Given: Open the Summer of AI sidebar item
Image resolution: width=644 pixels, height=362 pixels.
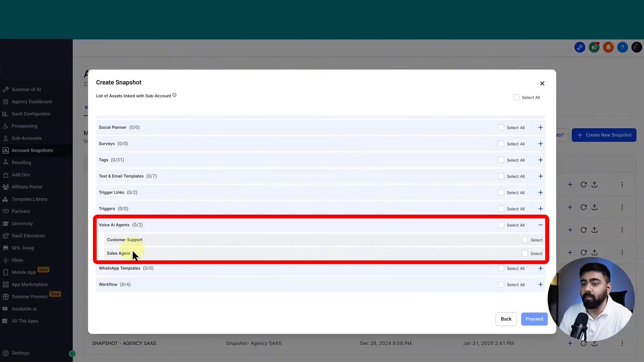Looking at the screenshot, I should coord(26,89).
